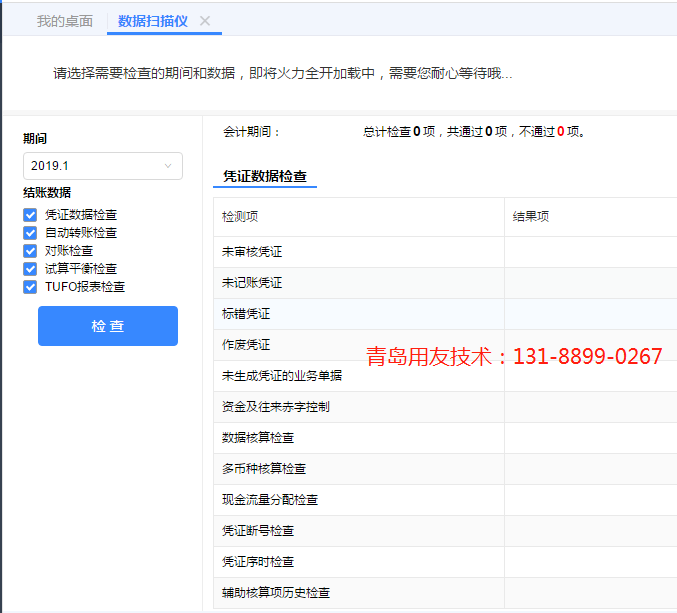This screenshot has height=613, width=677.
Task: Open the 期间 dropdown showing 2019.1
Action: pos(102,166)
